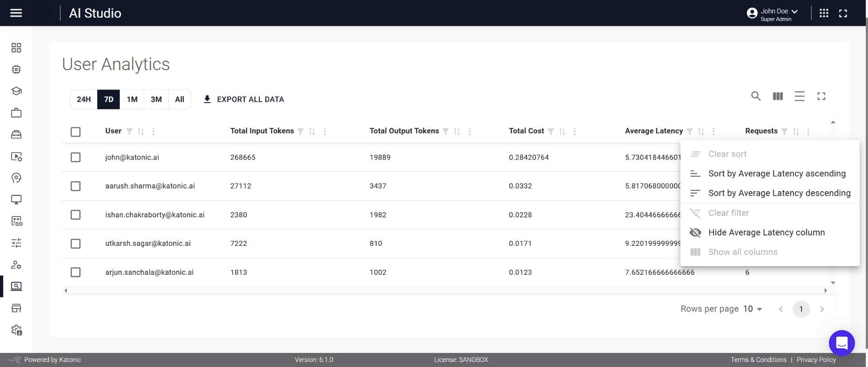
Task: Open the chat support bubble
Action: [842, 343]
